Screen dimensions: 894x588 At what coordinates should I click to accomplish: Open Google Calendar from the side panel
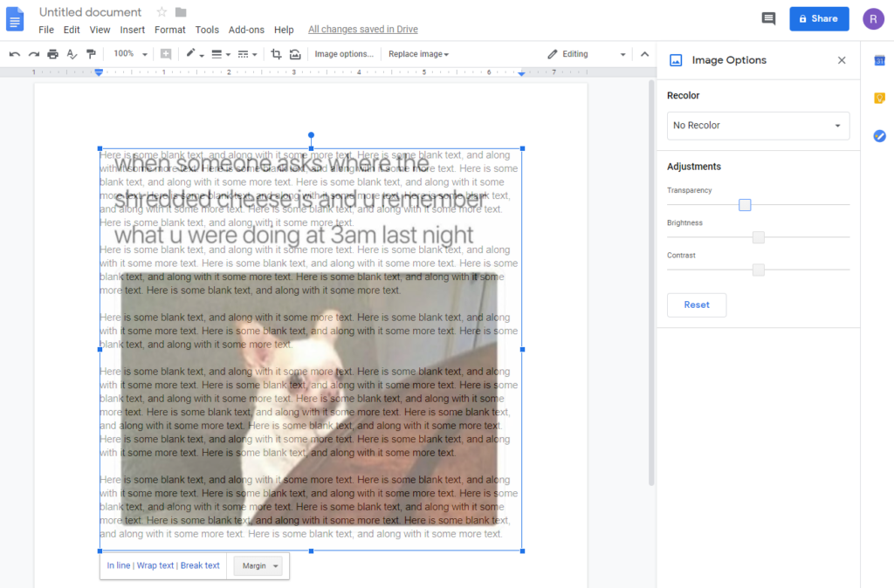click(x=879, y=59)
